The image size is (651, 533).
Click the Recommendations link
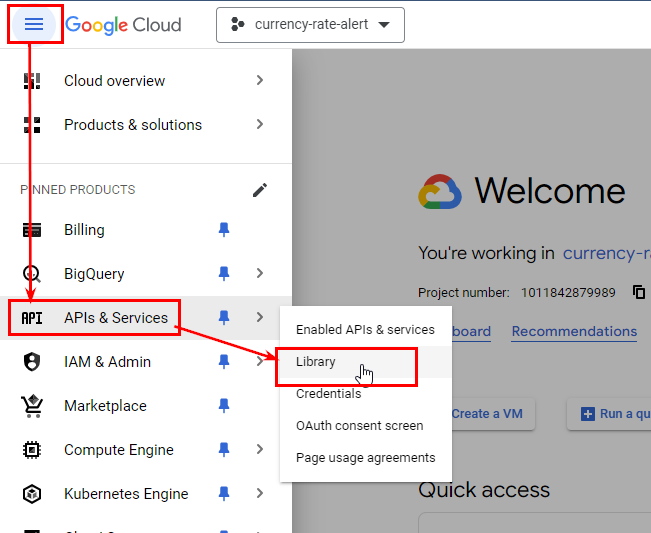(x=574, y=331)
